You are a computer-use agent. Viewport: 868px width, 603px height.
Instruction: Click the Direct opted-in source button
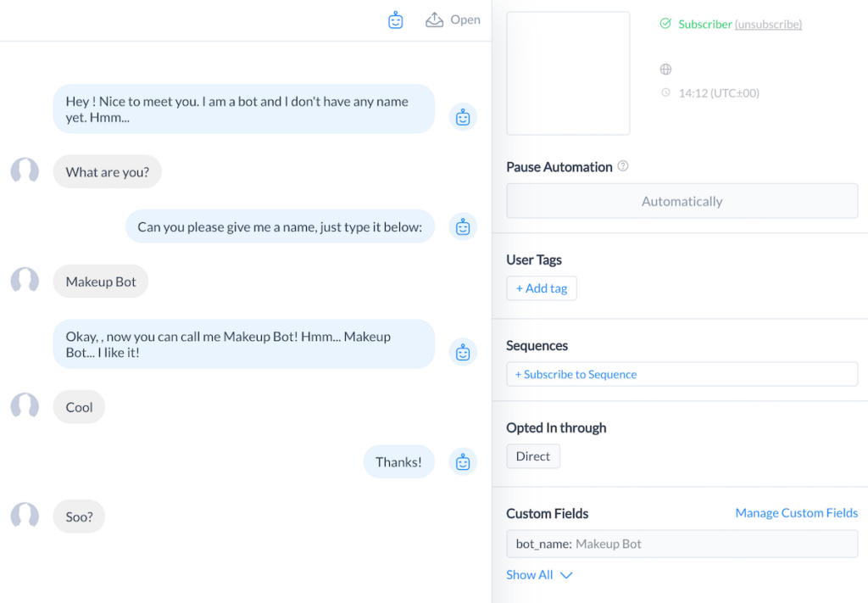coord(532,455)
